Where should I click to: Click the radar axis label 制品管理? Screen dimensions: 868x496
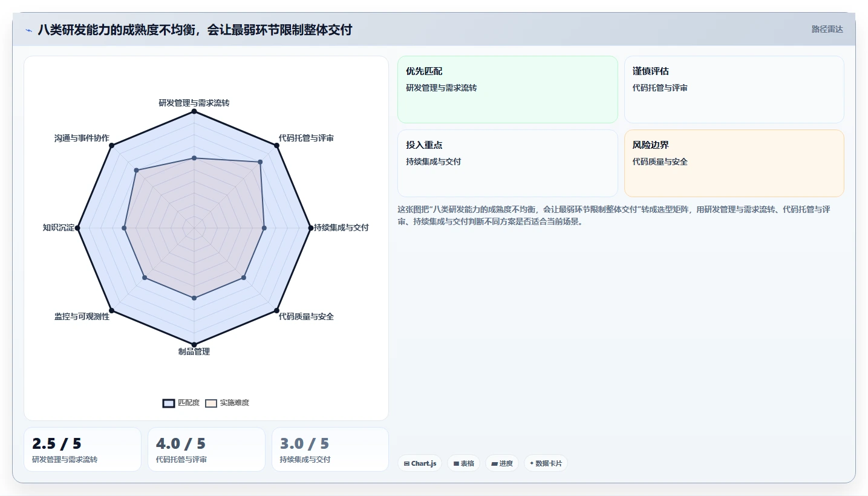194,351
